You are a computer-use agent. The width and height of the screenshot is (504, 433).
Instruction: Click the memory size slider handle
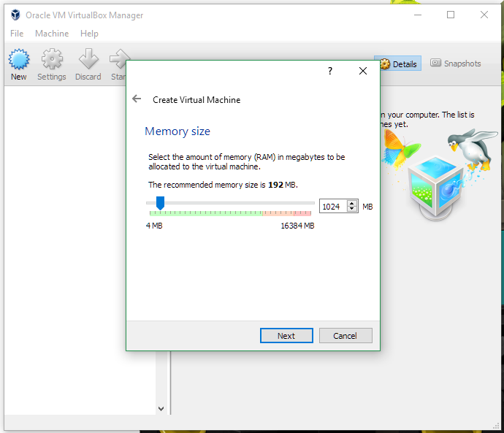point(160,203)
